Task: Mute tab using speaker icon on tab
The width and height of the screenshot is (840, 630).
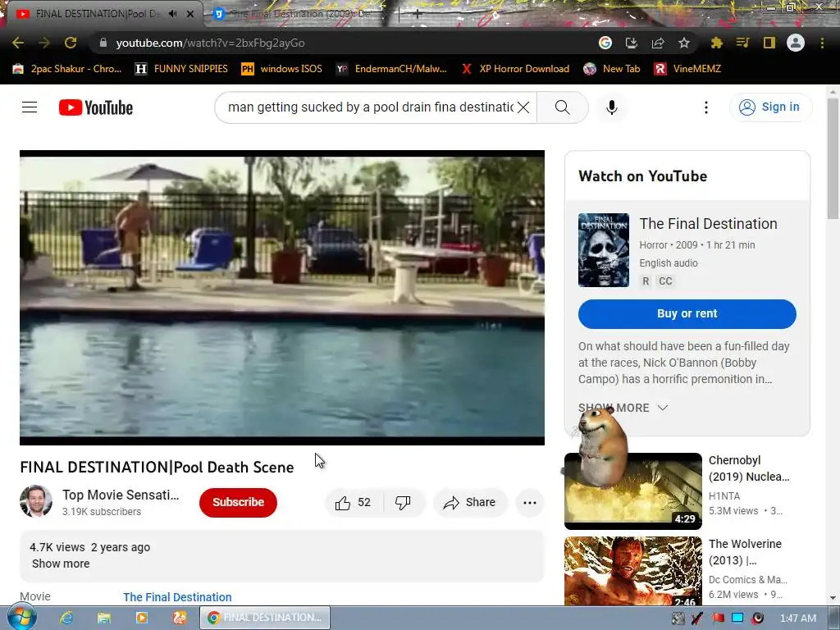Action: coord(172,14)
